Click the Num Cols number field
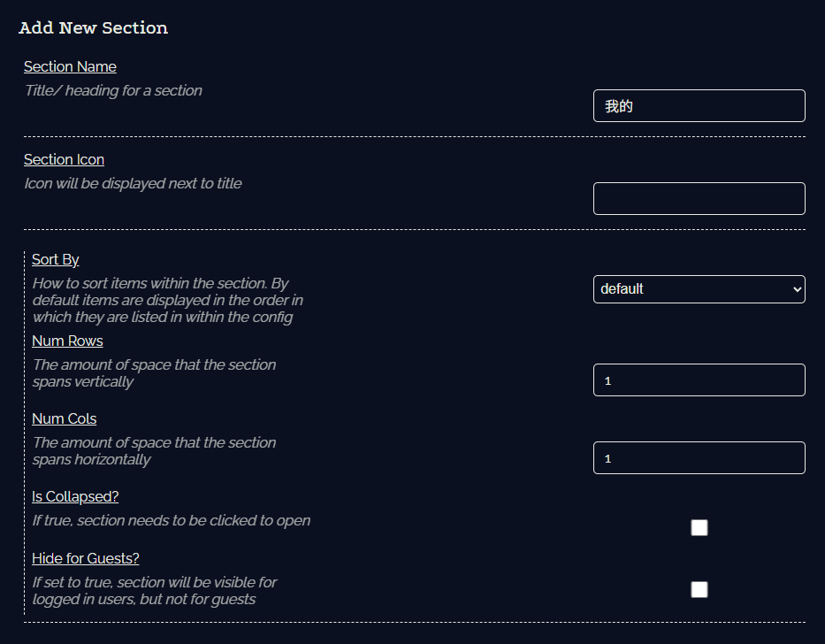 tap(699, 457)
